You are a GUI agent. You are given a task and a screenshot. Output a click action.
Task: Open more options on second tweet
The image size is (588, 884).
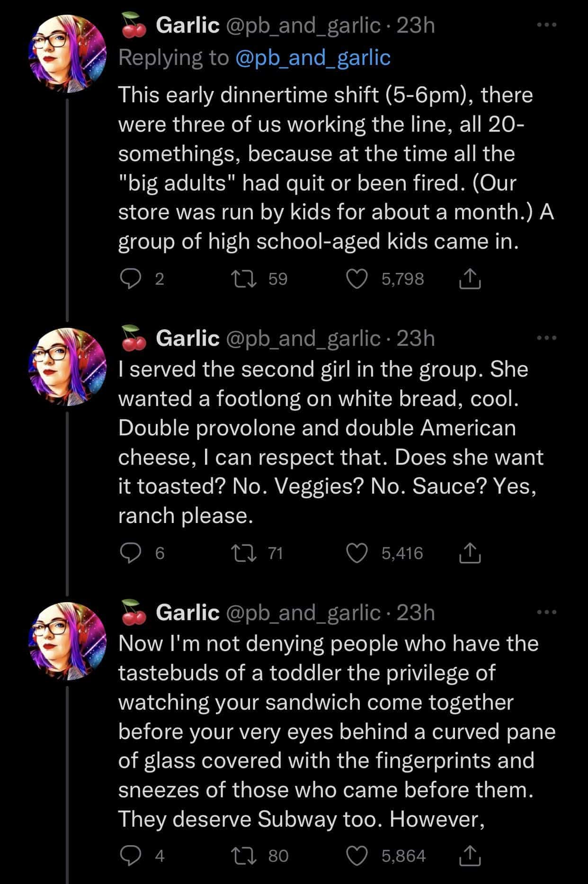tap(547, 338)
